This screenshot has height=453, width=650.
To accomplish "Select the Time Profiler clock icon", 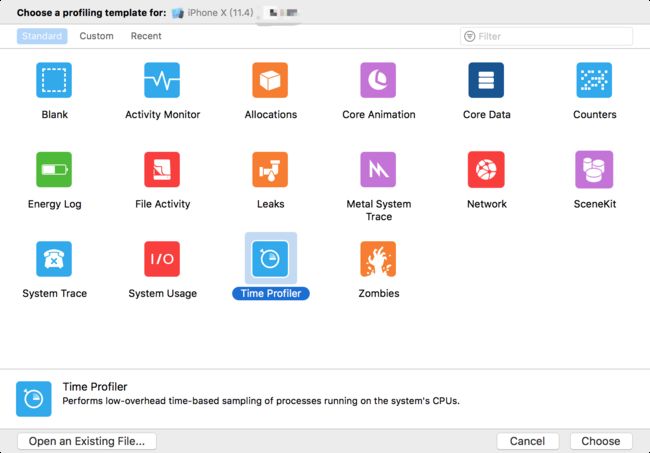I will point(270,259).
